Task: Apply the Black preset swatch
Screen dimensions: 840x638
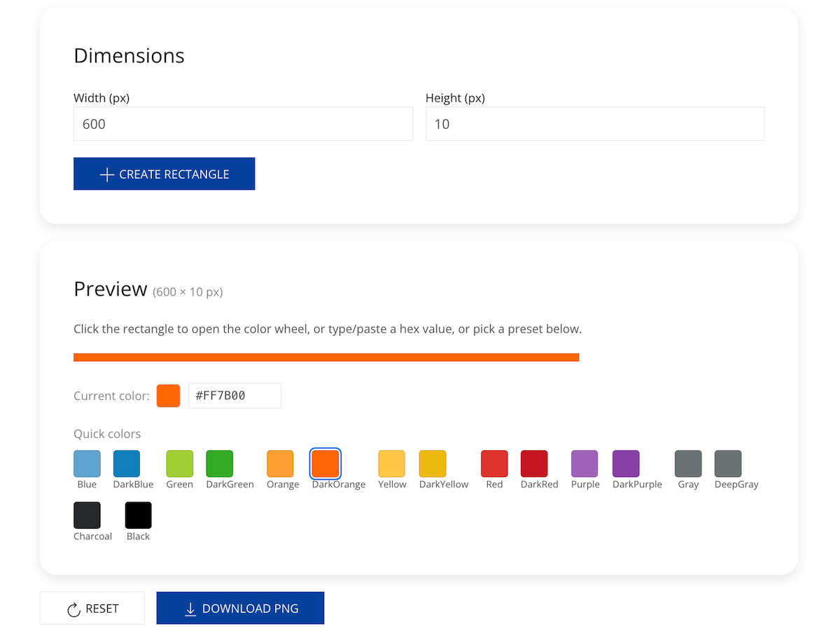Action: pos(138,515)
